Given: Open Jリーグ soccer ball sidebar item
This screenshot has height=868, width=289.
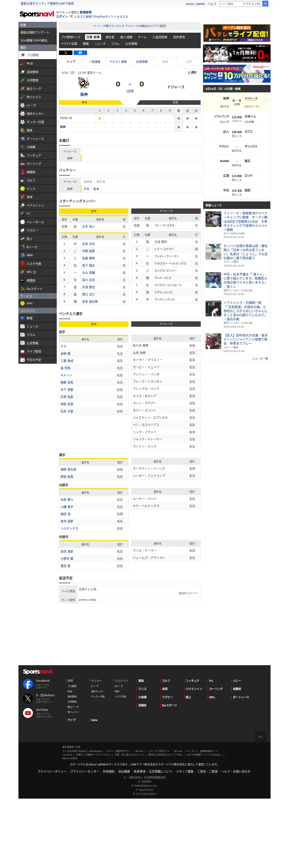Looking at the screenshot, I should [37, 105].
